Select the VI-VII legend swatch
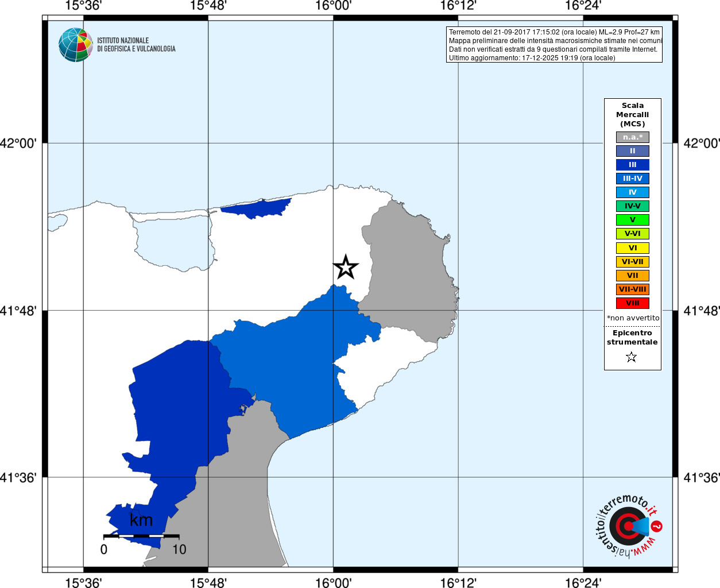This screenshot has width=720, height=588. click(633, 262)
